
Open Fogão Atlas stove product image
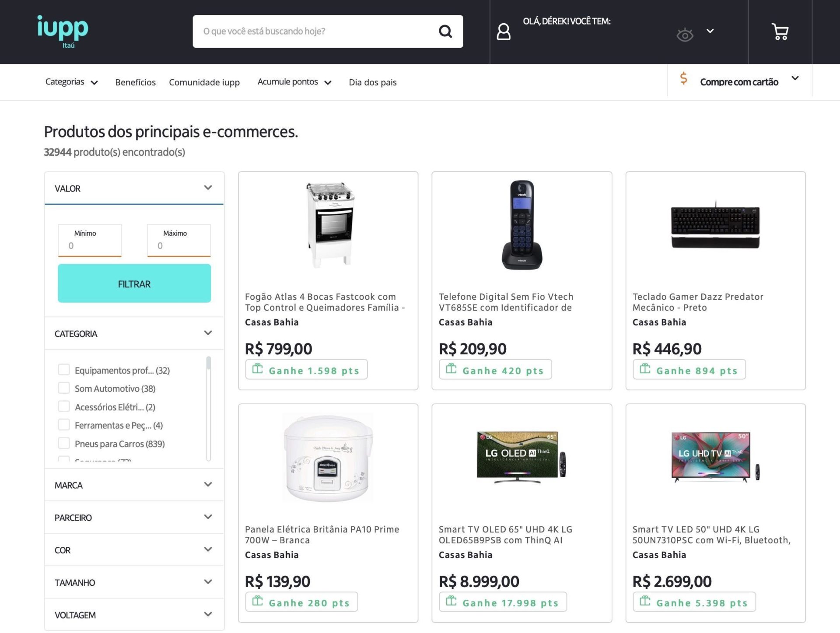point(329,224)
